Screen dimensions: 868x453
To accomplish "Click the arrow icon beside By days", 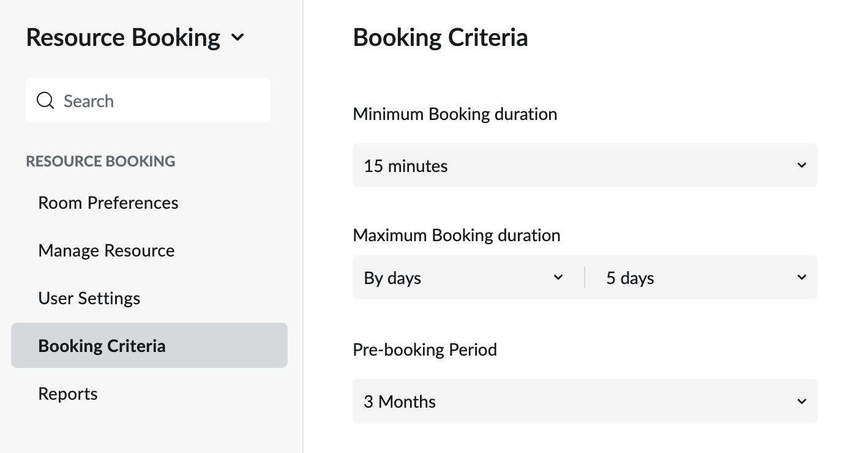I will click(558, 277).
